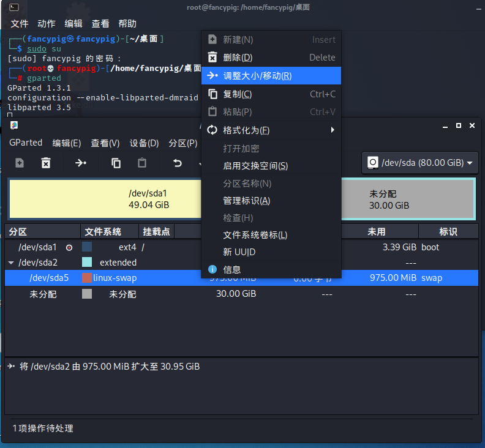
Task: Click the GParted app icon in window title bar
Action: point(14,125)
